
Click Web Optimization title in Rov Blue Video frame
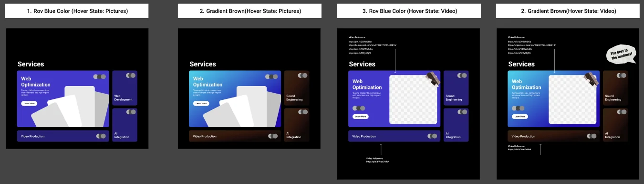[x=367, y=85]
